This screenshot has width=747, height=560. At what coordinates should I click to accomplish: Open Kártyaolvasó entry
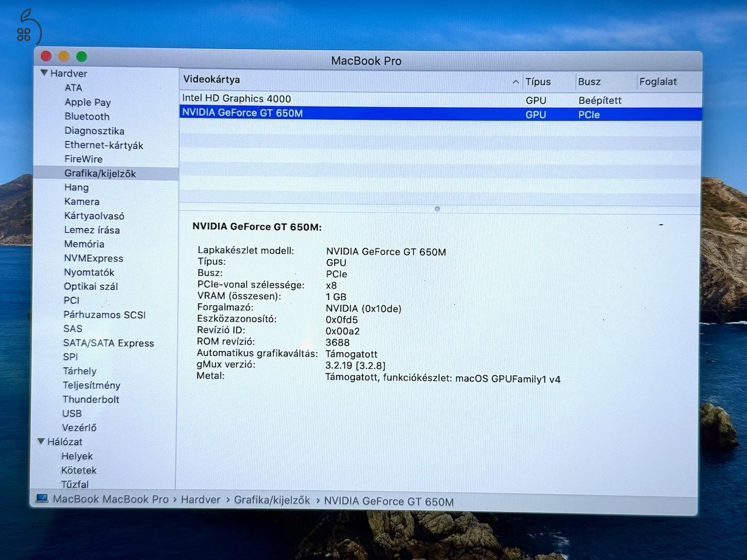tap(94, 216)
